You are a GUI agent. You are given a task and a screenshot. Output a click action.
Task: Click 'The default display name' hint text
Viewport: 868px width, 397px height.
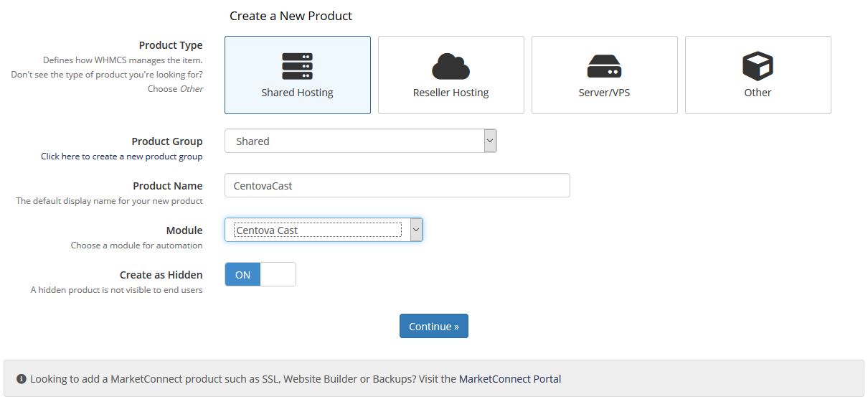click(x=109, y=201)
